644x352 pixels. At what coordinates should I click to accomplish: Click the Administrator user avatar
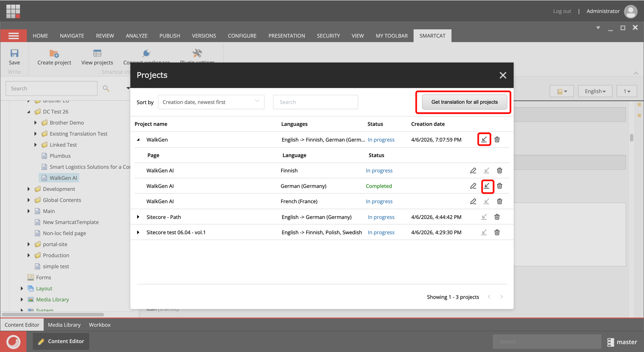coord(631,11)
